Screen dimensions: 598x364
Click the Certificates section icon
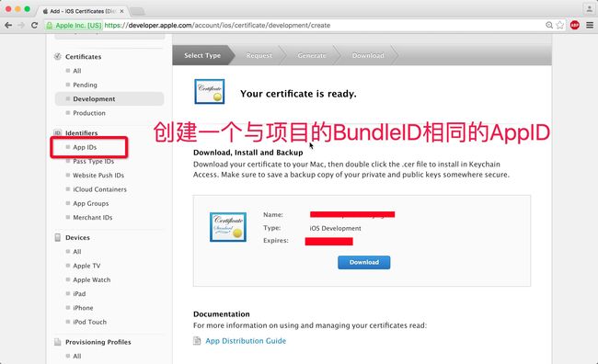click(58, 56)
